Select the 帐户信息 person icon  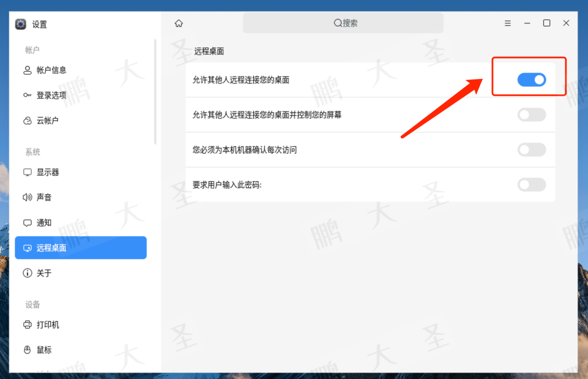pyautogui.click(x=27, y=70)
